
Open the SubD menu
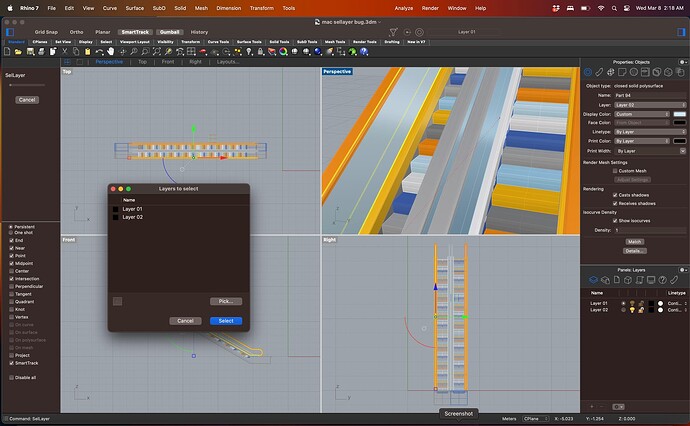159,8
